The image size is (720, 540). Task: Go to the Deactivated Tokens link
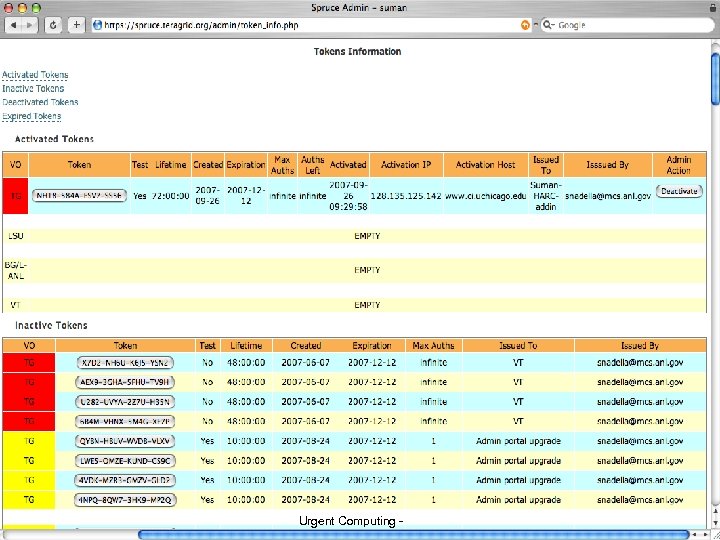pyautogui.click(x=40, y=102)
